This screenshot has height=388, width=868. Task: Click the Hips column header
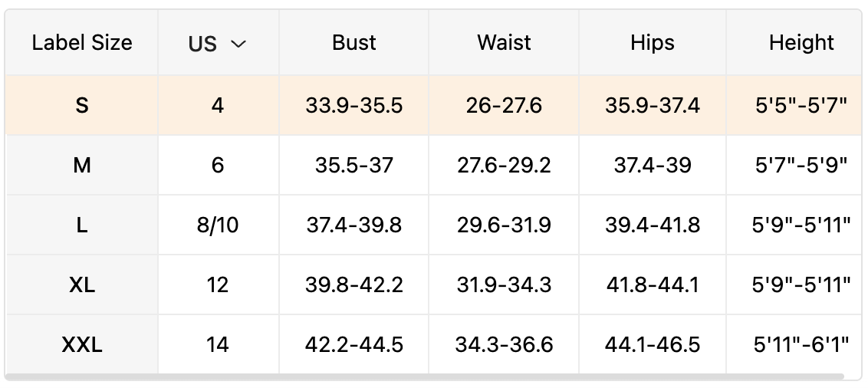[653, 43]
